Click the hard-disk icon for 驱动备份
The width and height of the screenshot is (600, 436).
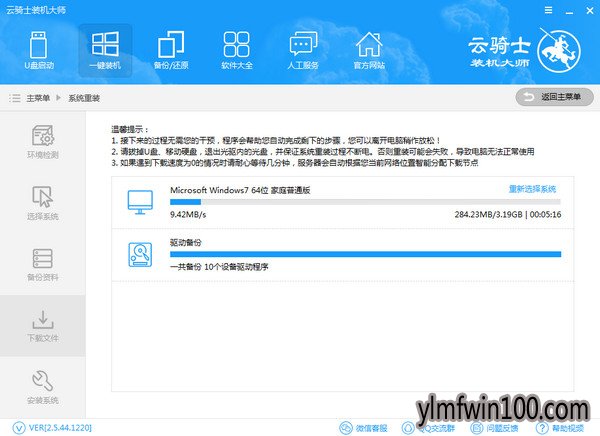[140, 255]
